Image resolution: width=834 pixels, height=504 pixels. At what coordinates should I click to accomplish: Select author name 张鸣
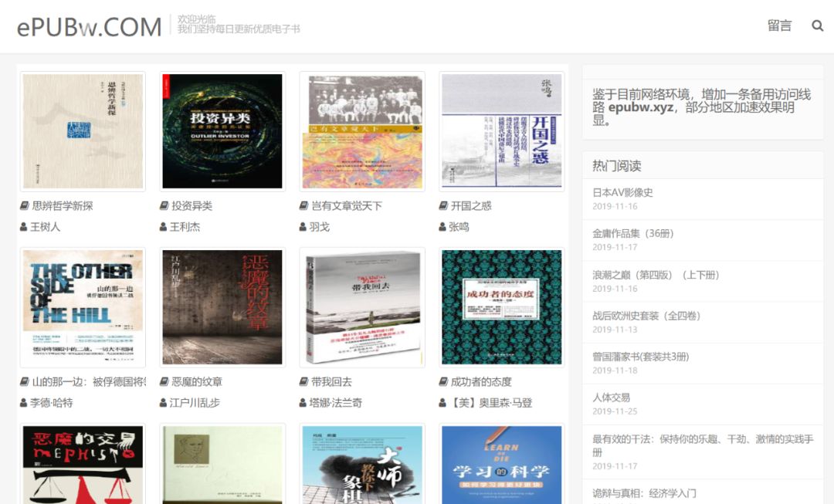pos(459,227)
